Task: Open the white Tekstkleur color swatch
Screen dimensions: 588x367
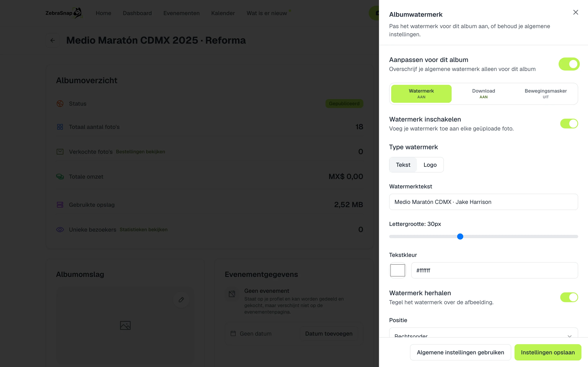Action: coord(398,270)
